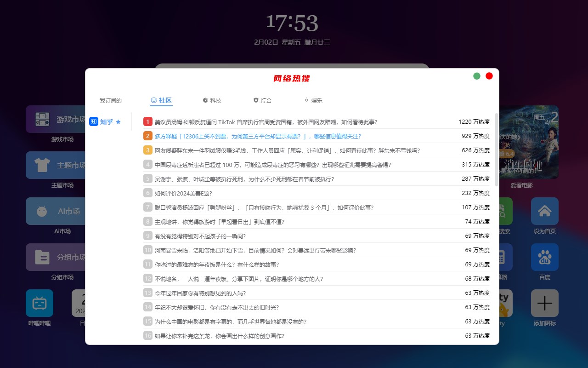This screenshot has width=588, height=368.
Task: Open the 分组市场 folder tile
Action: click(x=56, y=257)
